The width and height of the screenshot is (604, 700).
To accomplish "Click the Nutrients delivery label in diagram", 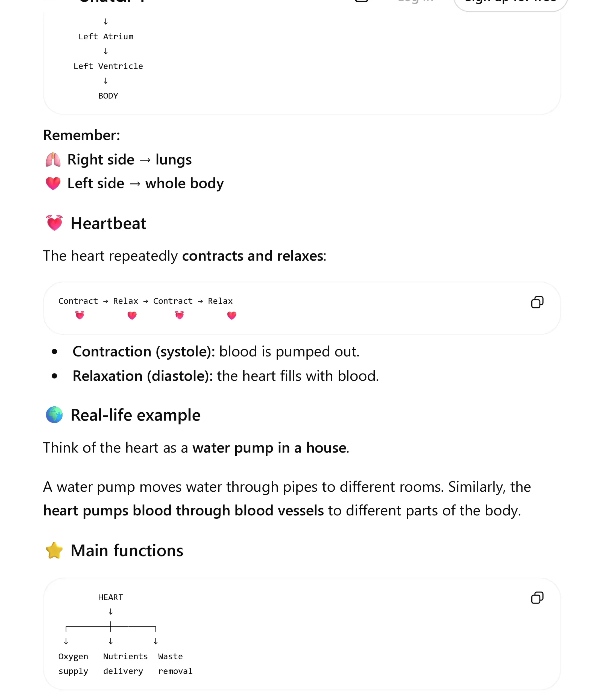I will (125, 664).
